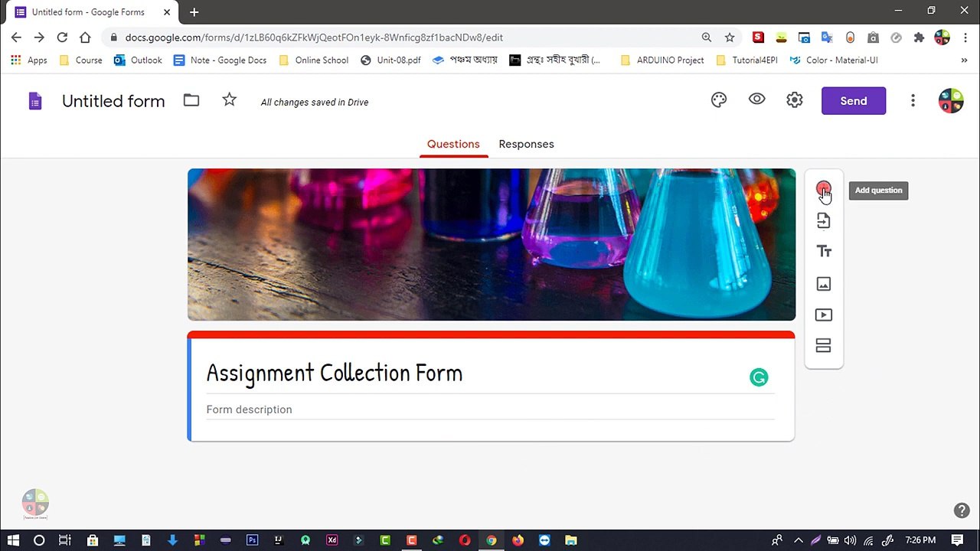
Task: Click the chemistry flasks header image
Action: [492, 244]
